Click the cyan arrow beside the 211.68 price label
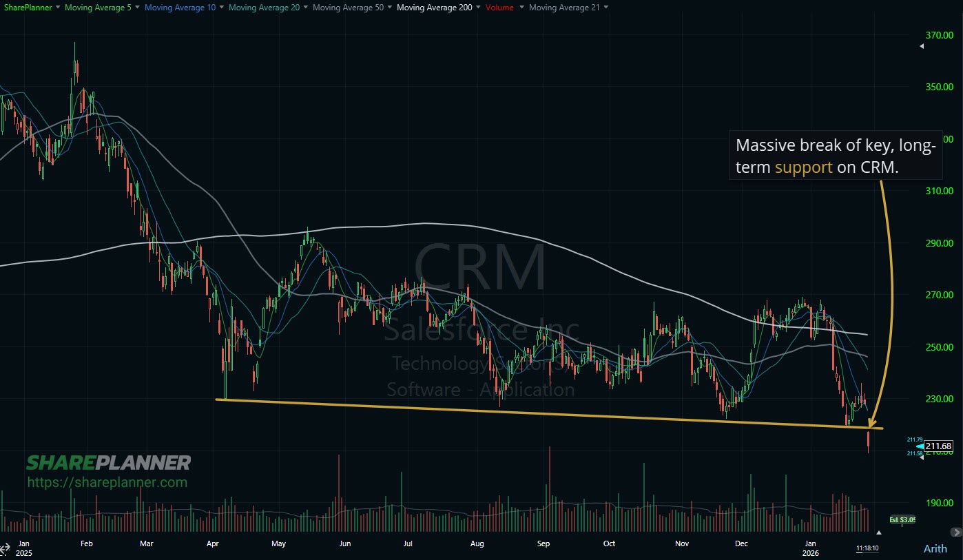This screenshot has width=963, height=560. (x=919, y=446)
